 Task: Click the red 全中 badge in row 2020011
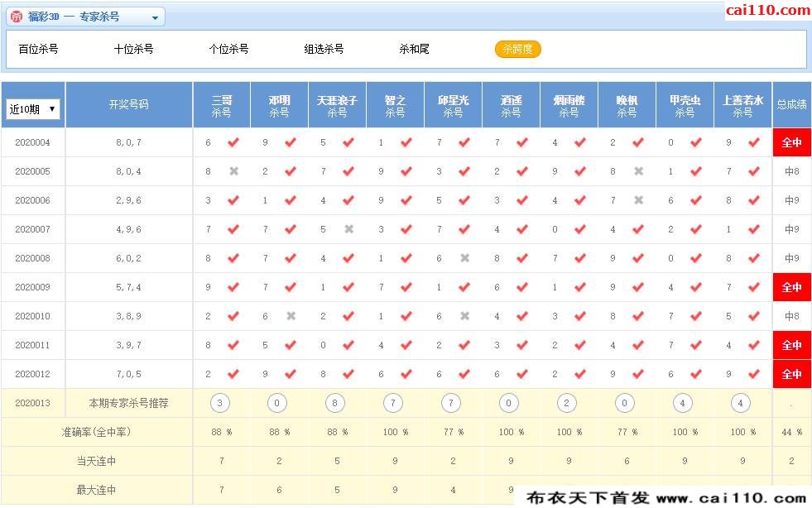point(792,345)
